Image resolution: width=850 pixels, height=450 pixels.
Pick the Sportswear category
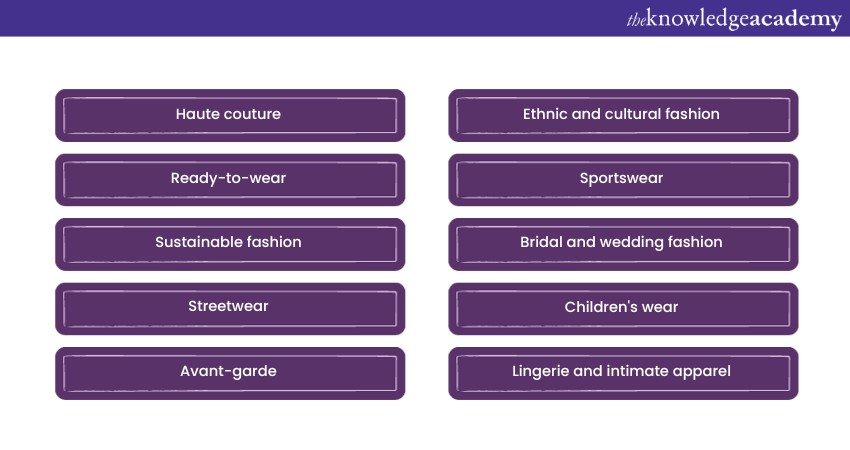622,179
